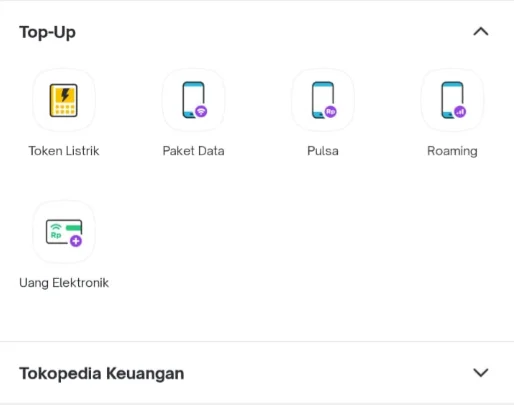Click the lightning bolt on Token Listrik icon
The height and width of the screenshot is (405, 514).
65,94
